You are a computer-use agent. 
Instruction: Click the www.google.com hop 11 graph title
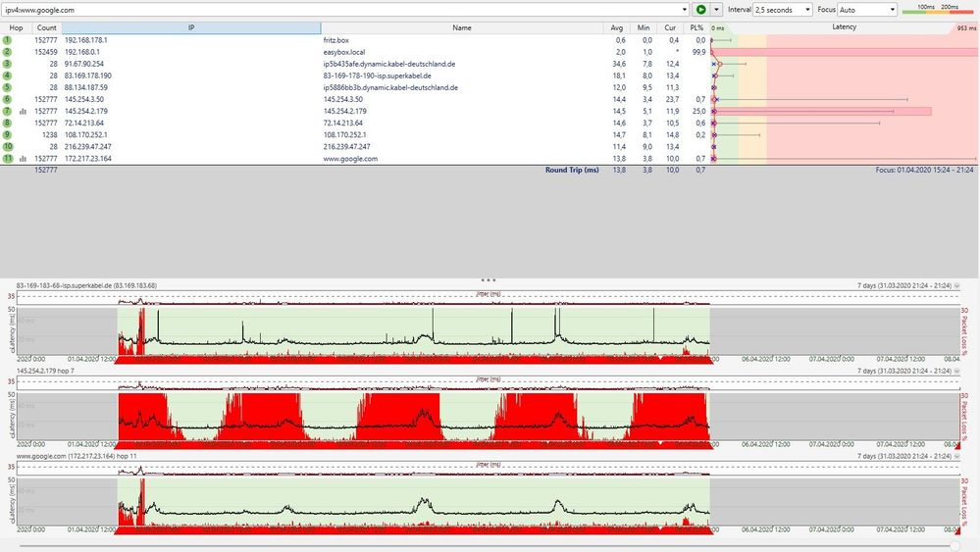coord(77,456)
